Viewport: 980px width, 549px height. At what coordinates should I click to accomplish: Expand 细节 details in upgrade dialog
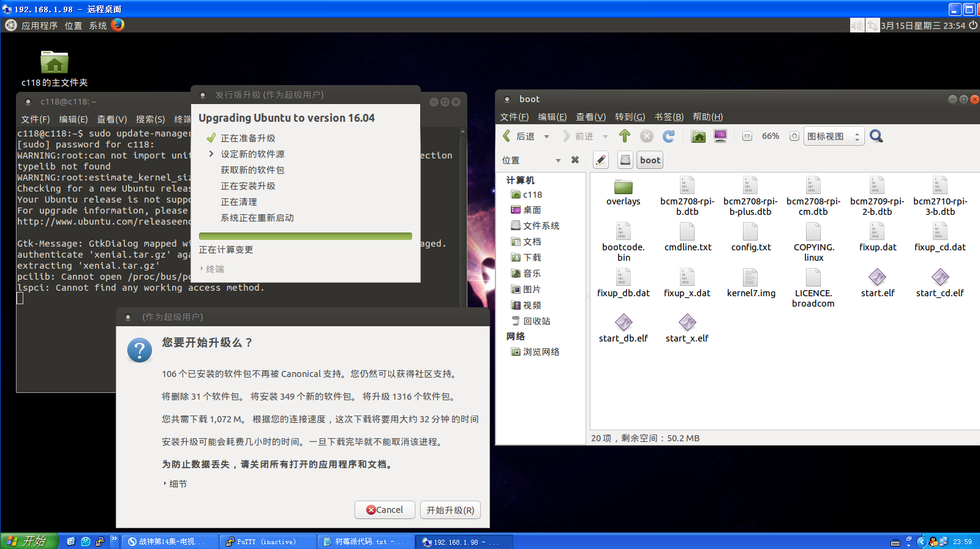coord(175,484)
